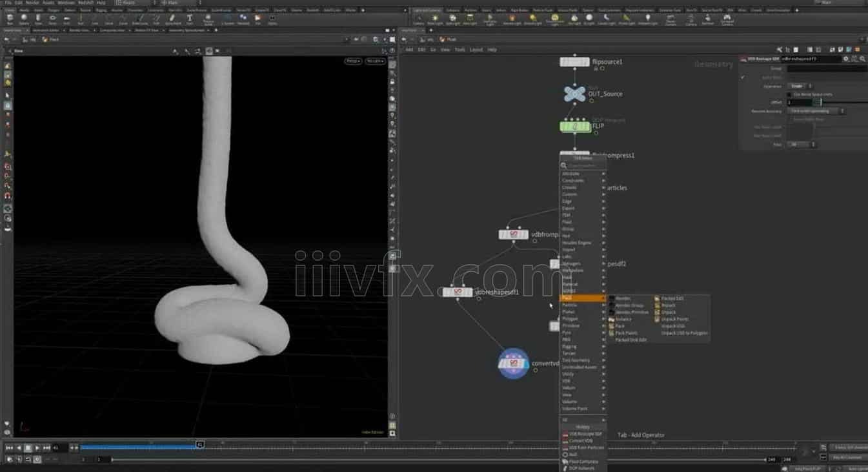
Task: Choose Unpack USD to Polygons entry
Action: coord(684,333)
